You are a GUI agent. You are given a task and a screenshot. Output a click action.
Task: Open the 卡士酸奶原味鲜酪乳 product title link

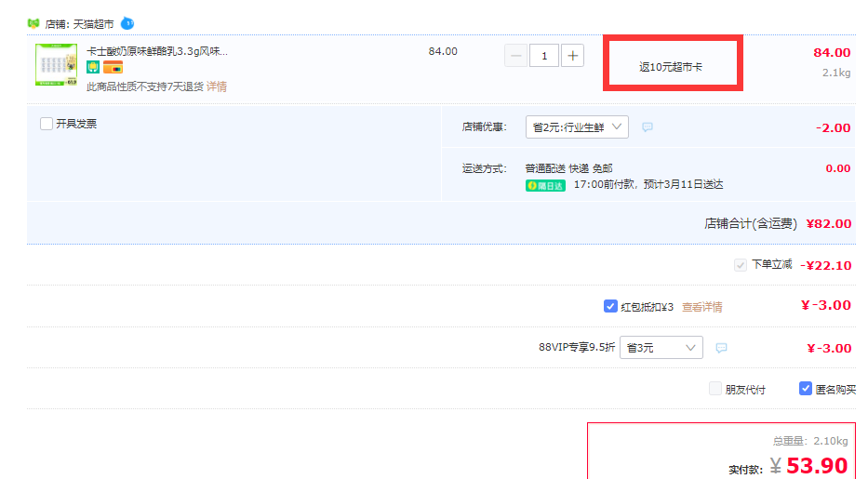(x=157, y=51)
